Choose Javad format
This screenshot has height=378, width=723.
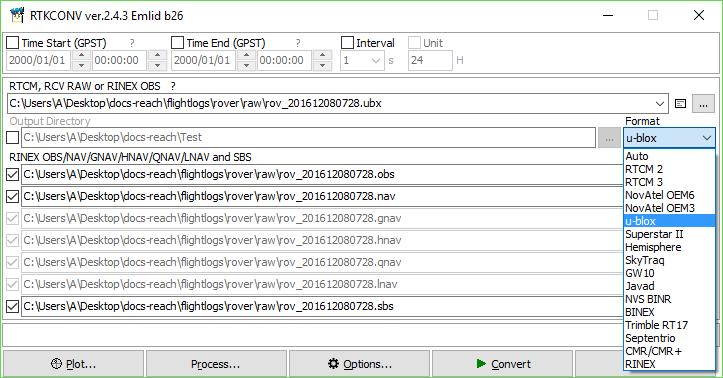669,286
